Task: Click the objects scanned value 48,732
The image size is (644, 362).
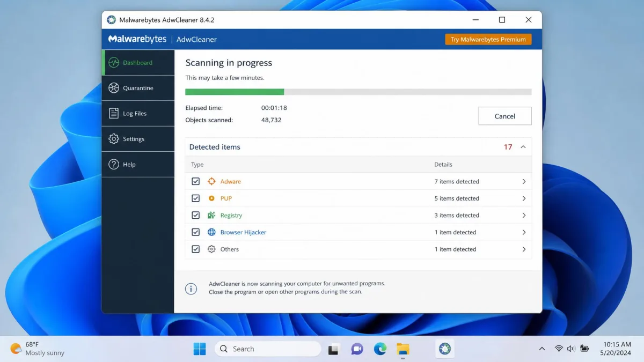Action: 272,120
